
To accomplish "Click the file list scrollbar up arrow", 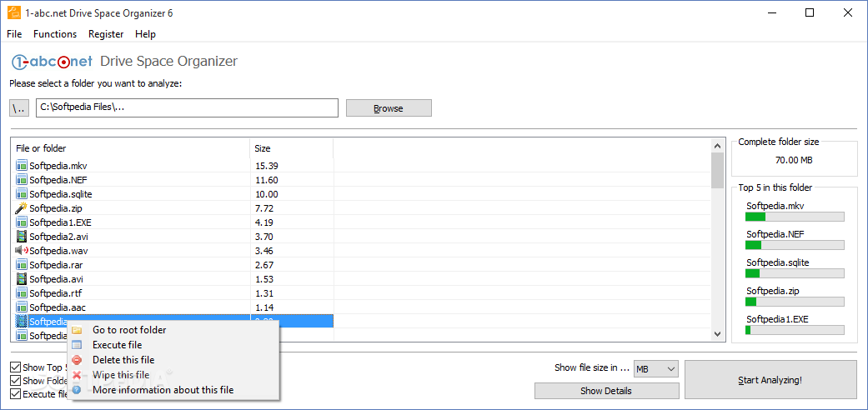I will pos(717,146).
